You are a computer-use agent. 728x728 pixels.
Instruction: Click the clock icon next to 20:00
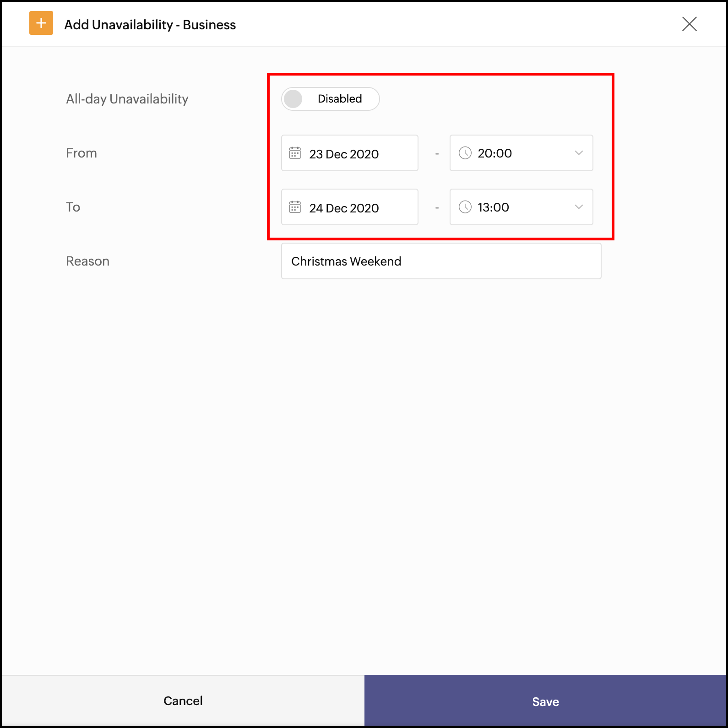pyautogui.click(x=465, y=153)
